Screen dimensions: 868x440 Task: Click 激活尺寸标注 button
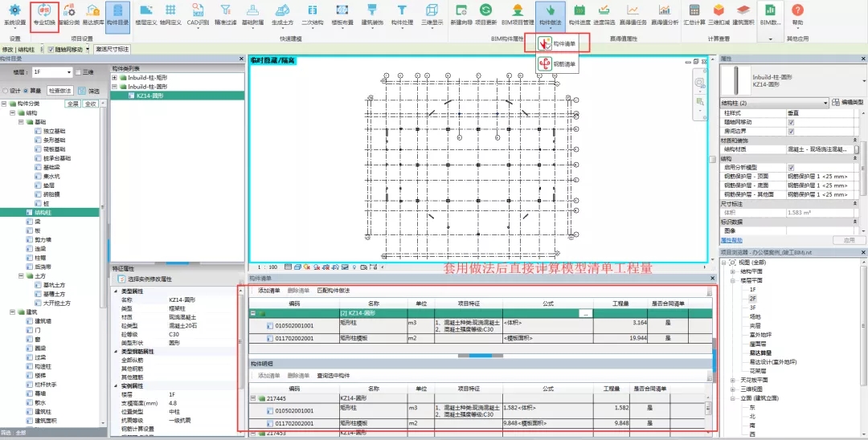pyautogui.click(x=113, y=49)
